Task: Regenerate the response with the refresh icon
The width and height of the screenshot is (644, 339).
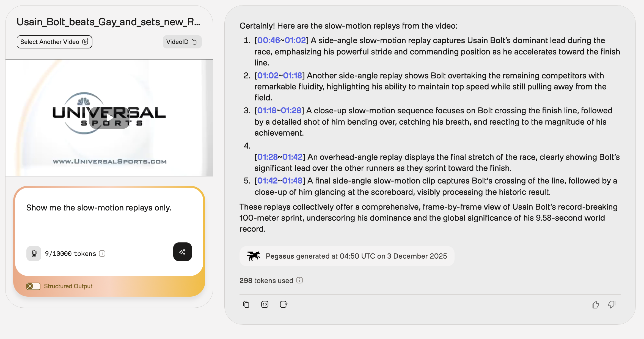Action: [x=284, y=304]
